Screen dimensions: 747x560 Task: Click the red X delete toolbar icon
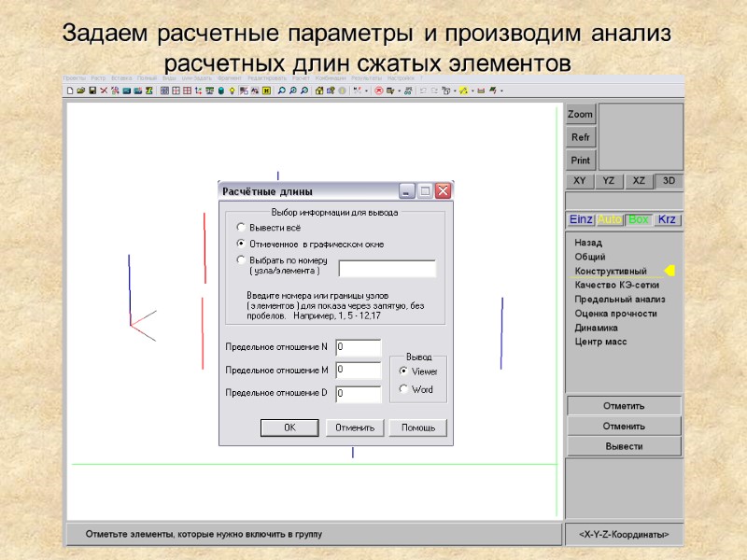tap(104, 91)
